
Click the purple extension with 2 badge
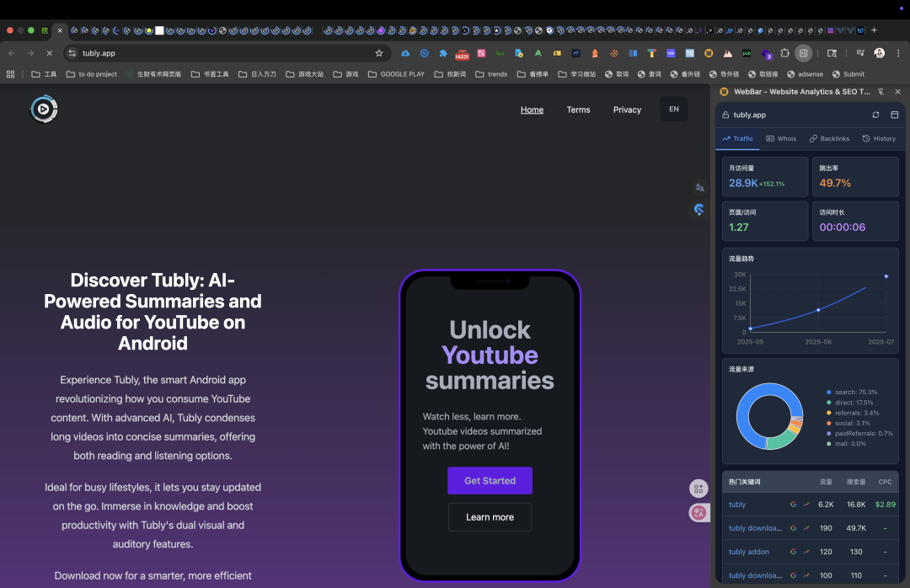[767, 55]
